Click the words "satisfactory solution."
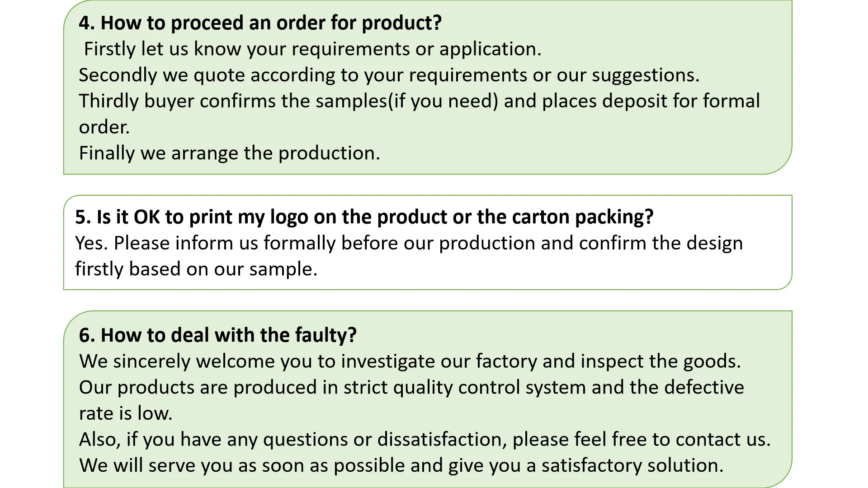868x488 pixels. coord(632,465)
